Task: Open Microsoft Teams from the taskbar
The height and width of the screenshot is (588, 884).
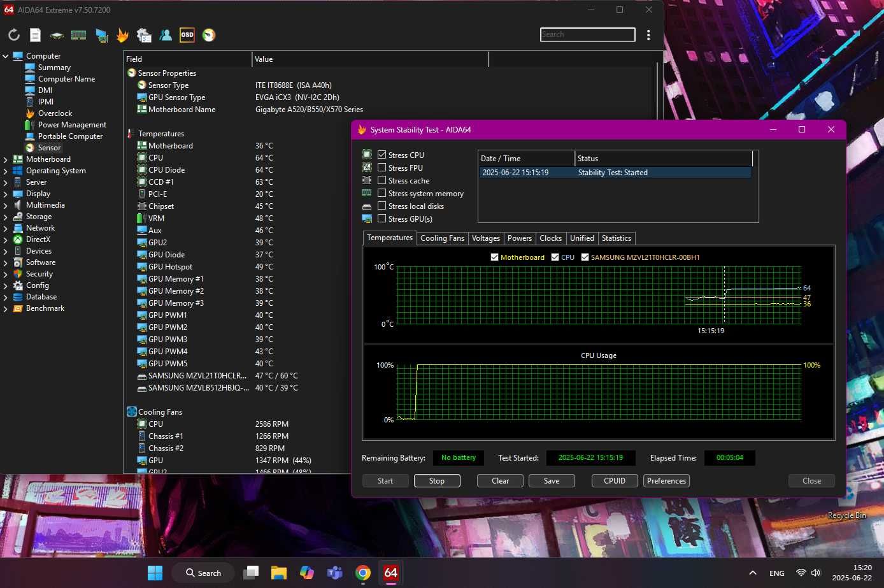Action: click(x=335, y=573)
